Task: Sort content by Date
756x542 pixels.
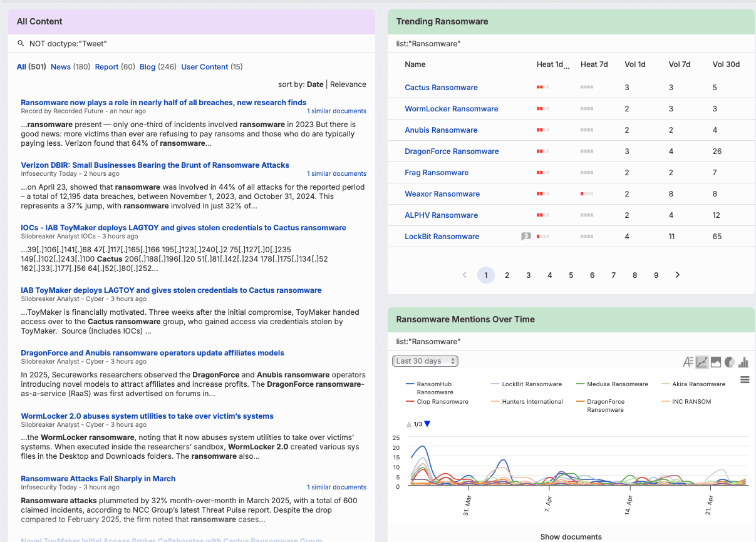Action: (x=315, y=84)
